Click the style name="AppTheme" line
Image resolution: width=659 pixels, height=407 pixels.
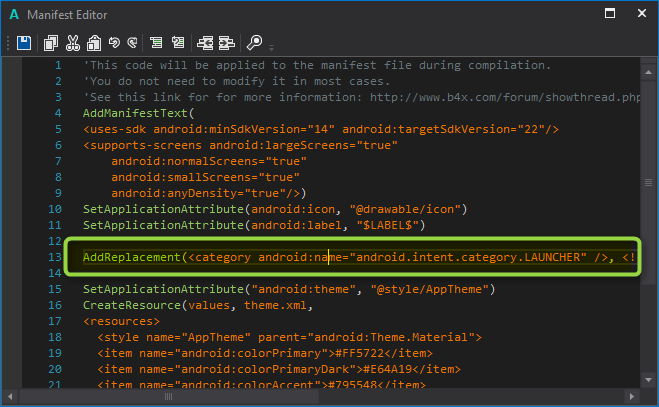(x=290, y=337)
